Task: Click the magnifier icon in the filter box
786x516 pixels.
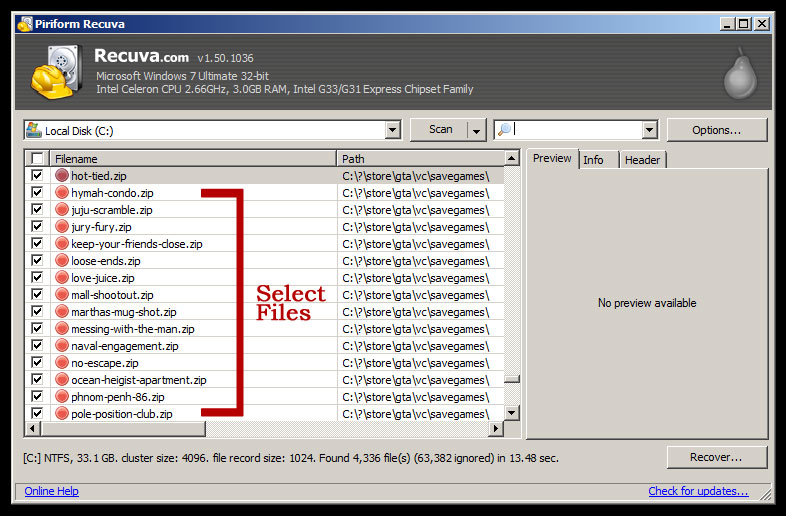Action: [x=504, y=129]
